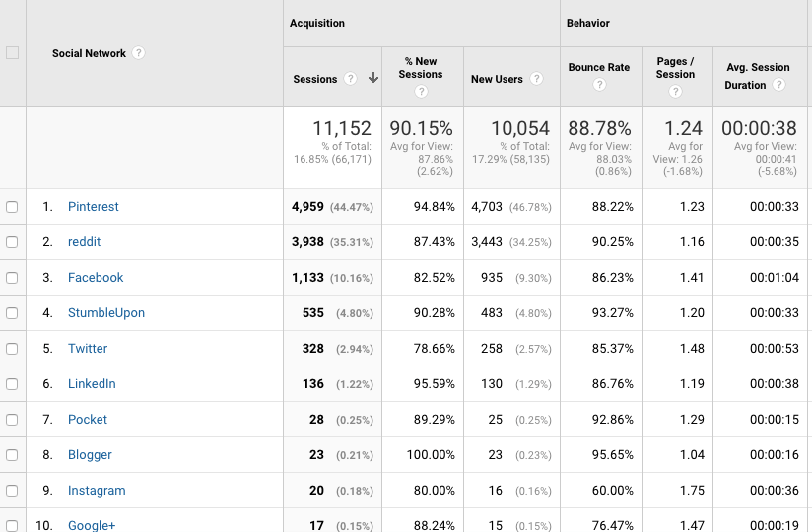Click Pinterest new users value 4,703
This screenshot has width=812, height=532.
487,207
